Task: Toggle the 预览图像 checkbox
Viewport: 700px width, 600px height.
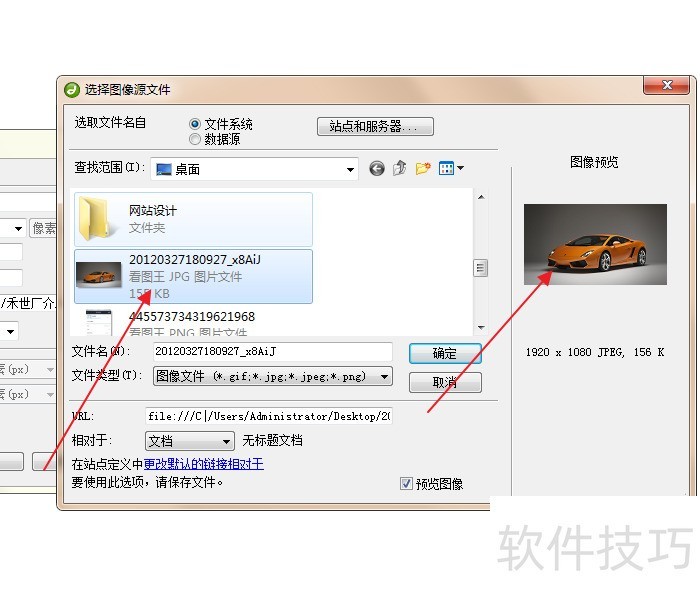Action: point(406,483)
